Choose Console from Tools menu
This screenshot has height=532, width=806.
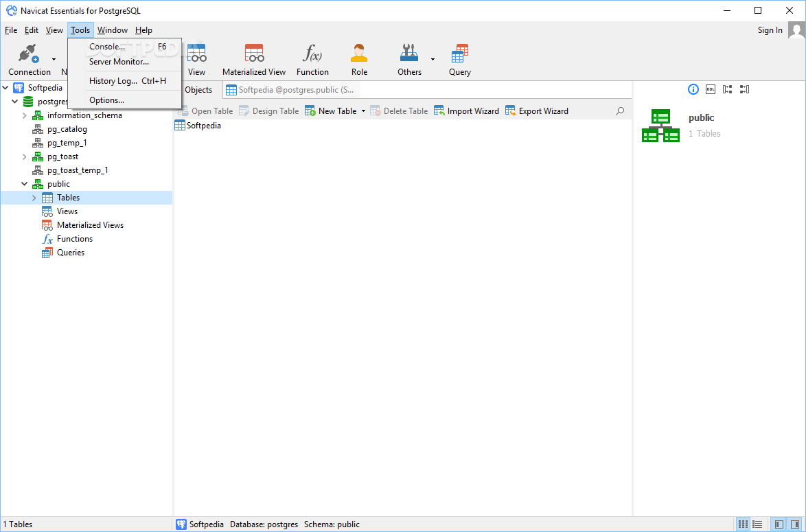coord(125,47)
